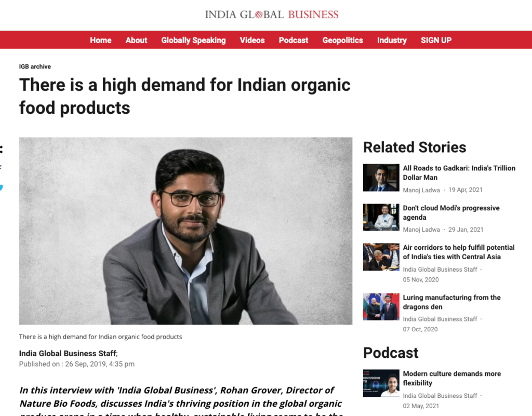The height and width of the screenshot is (416, 532).
Task: Open podcast episode thumbnail image
Action: point(381,383)
